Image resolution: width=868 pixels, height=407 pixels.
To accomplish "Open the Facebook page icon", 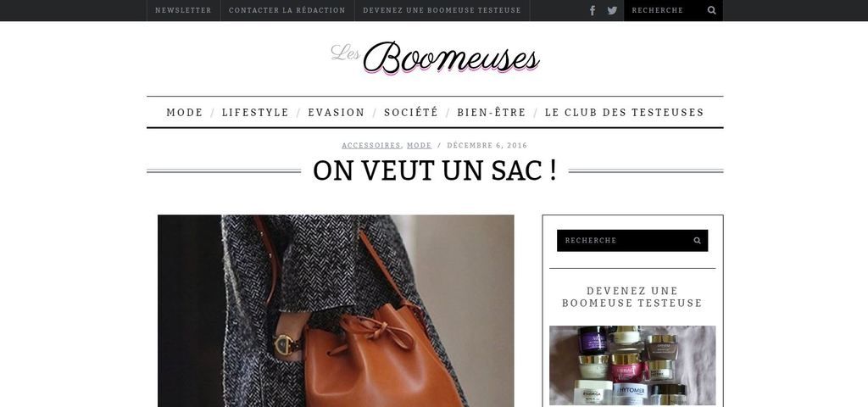I will 593,10.
